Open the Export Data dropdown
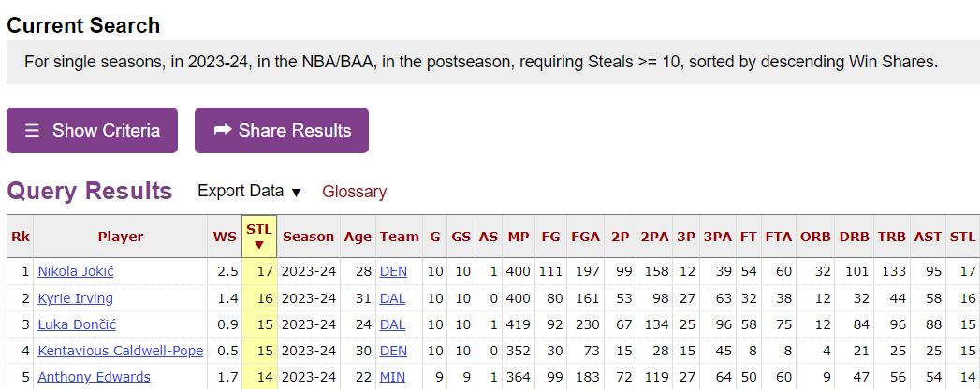The width and height of the screenshot is (980, 389). tap(249, 191)
